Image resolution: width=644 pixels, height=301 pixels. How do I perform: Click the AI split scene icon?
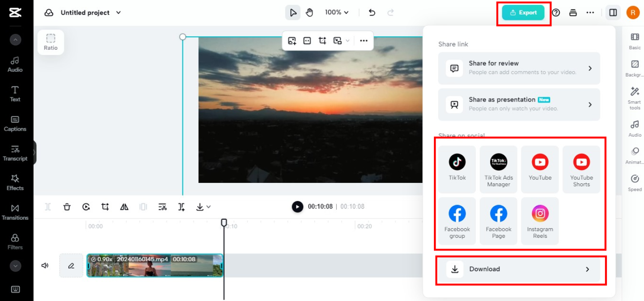coord(182,207)
